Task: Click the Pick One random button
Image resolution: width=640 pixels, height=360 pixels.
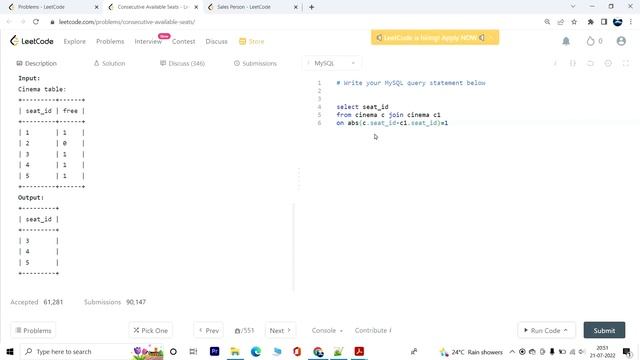Action: (x=151, y=330)
